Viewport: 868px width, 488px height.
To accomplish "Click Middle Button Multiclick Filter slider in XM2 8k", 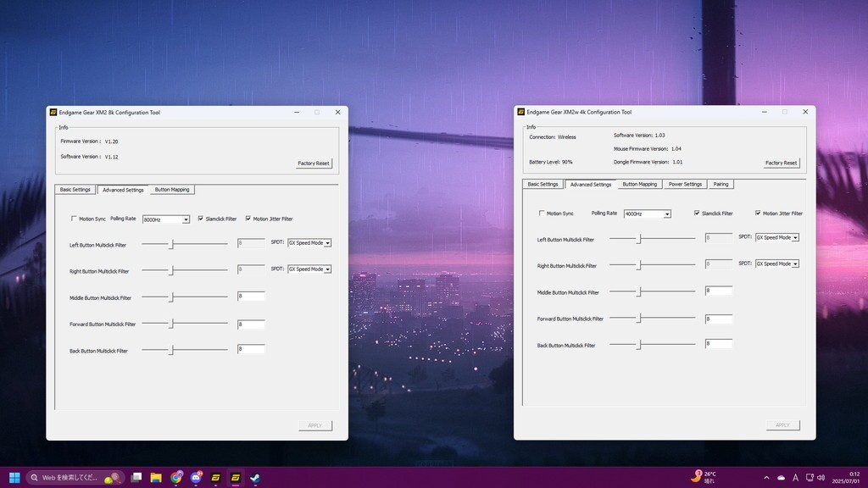I will [172, 297].
